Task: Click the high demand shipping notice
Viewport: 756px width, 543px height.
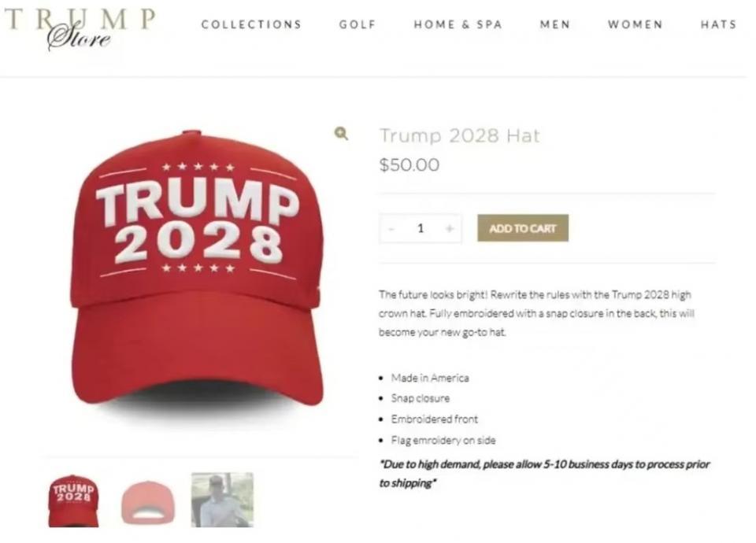Action: [544, 474]
